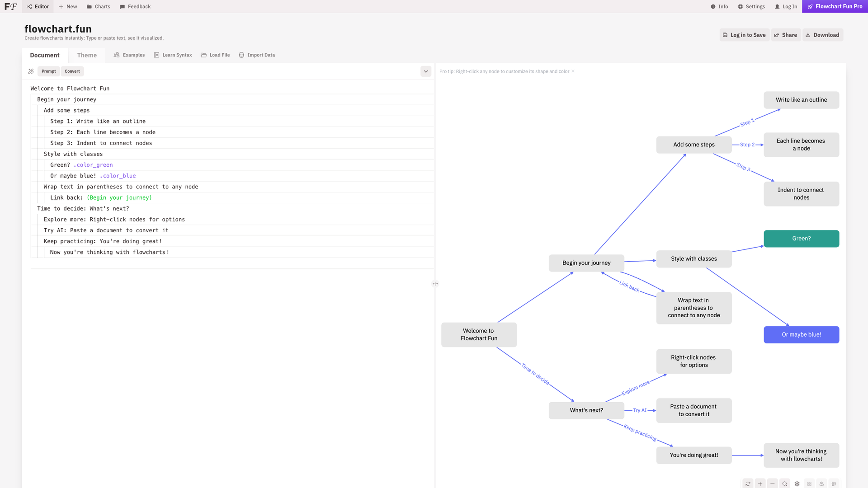This screenshot has height=488, width=868.
Task: Toggle the snowflake freeze layout icon
Action: click(x=797, y=483)
